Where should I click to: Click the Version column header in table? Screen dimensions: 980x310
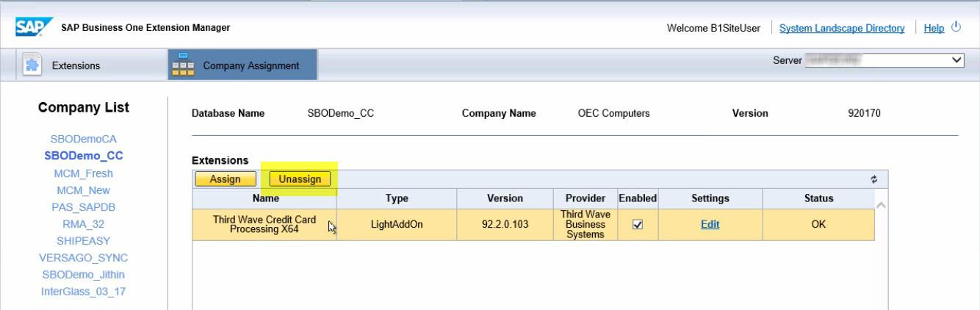pos(505,198)
